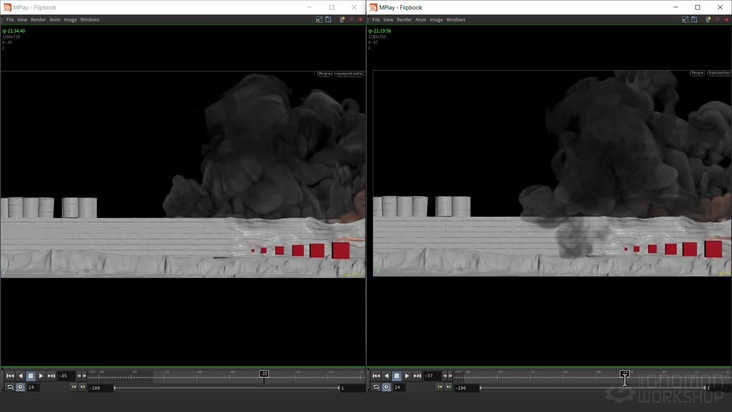Screen dimensions: 732x412
Task: Open Persp camera dropdown in right viewport
Action: (697, 73)
